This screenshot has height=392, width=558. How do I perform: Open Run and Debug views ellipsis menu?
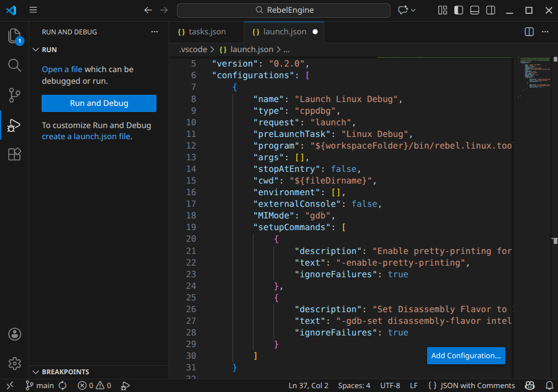point(154,32)
